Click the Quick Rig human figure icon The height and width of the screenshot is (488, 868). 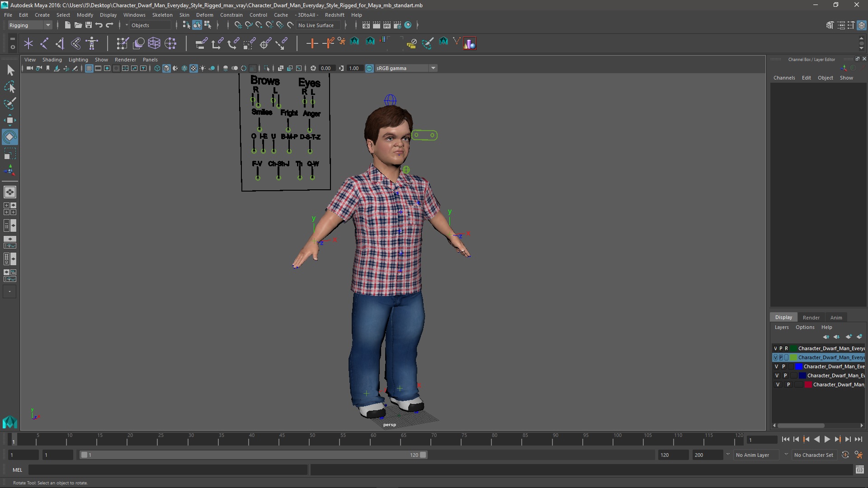[92, 43]
